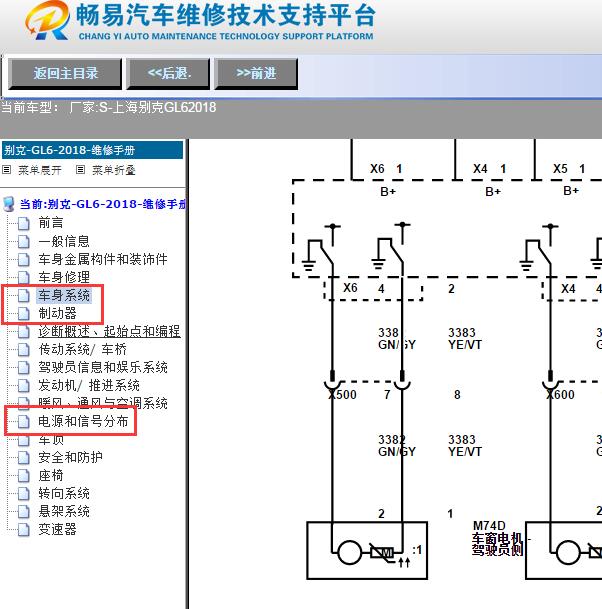602x609 pixels.
Task: Click the computer icon of the root node
Action: (x=9, y=204)
